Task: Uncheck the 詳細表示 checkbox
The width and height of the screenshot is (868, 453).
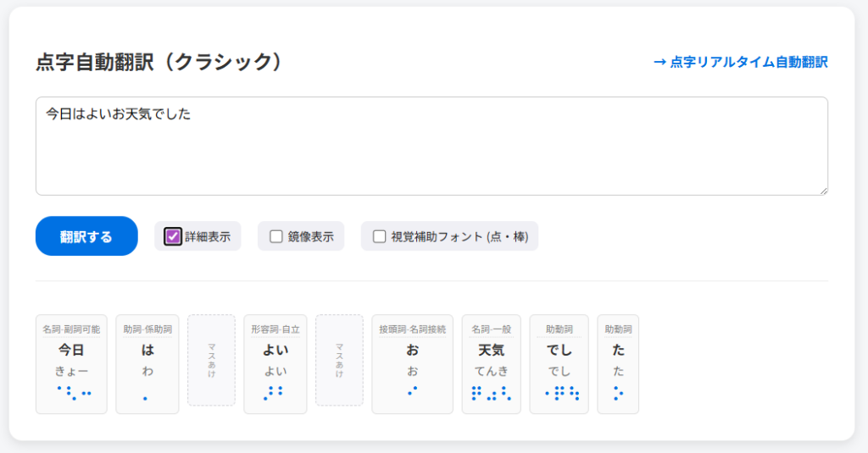Action: tap(173, 236)
